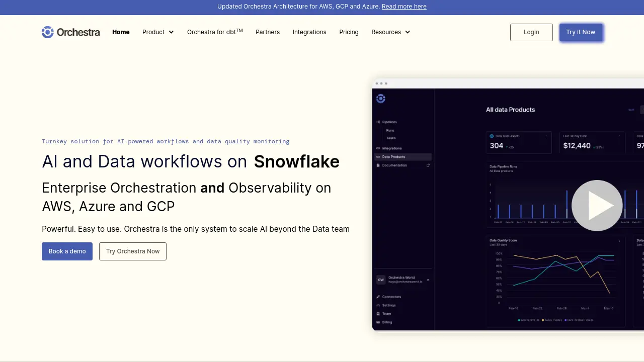Screen dimensions: 644x362
Task: Open the Pricing page
Action: pyautogui.click(x=349, y=32)
